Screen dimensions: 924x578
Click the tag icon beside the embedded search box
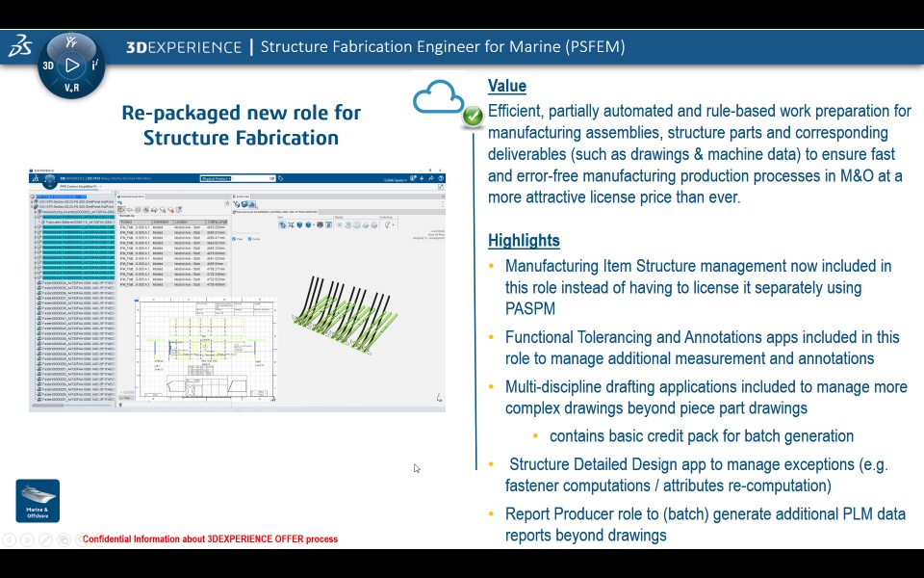(280, 179)
